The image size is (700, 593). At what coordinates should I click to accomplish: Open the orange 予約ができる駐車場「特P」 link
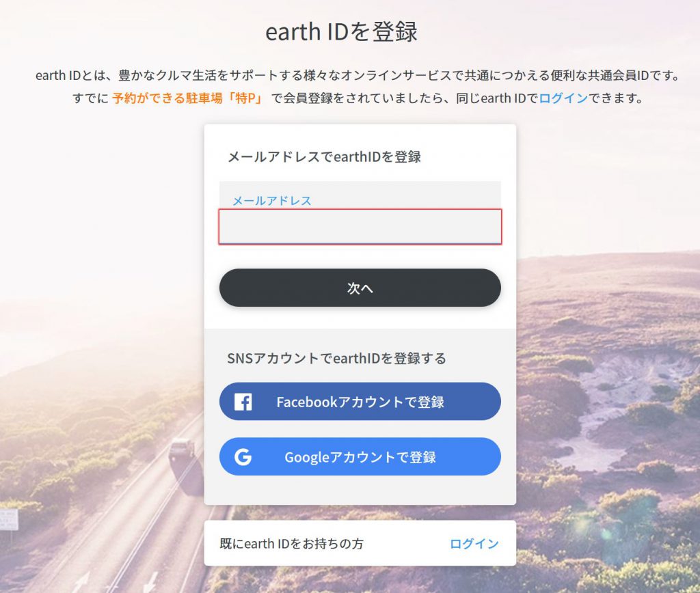pos(187,98)
